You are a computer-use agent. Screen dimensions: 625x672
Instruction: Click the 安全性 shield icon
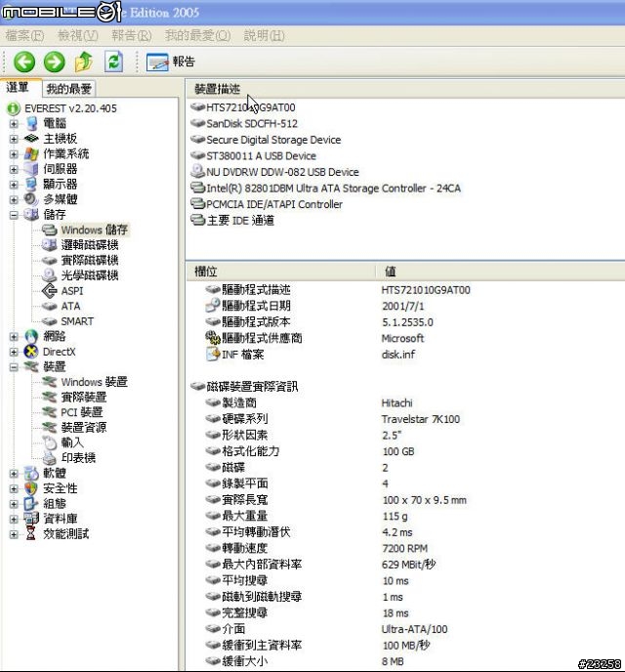click(x=31, y=488)
